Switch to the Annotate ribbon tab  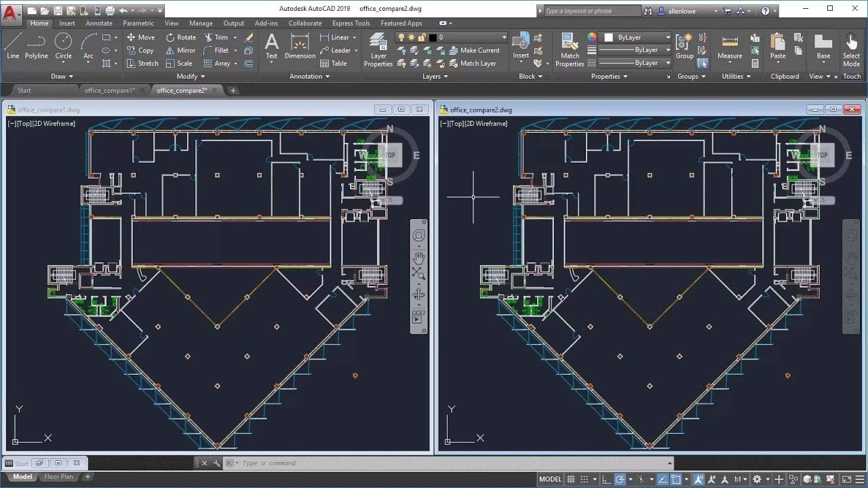[99, 22]
